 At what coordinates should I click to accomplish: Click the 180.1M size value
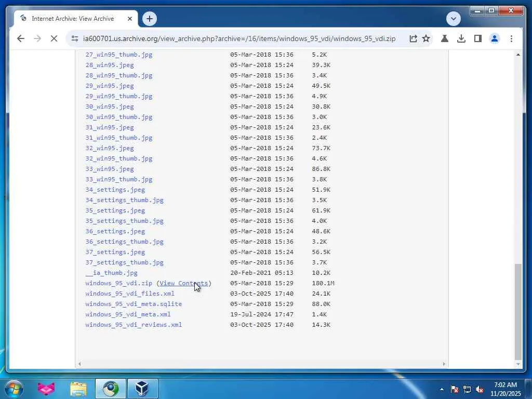(323, 283)
